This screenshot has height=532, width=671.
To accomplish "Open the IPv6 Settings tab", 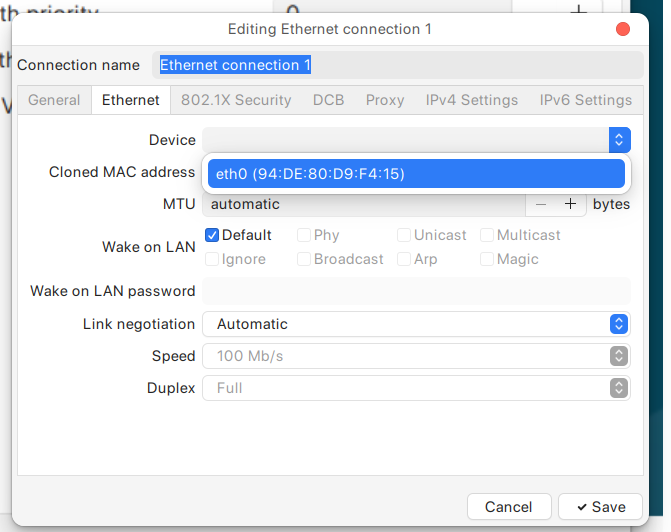I will (585, 100).
